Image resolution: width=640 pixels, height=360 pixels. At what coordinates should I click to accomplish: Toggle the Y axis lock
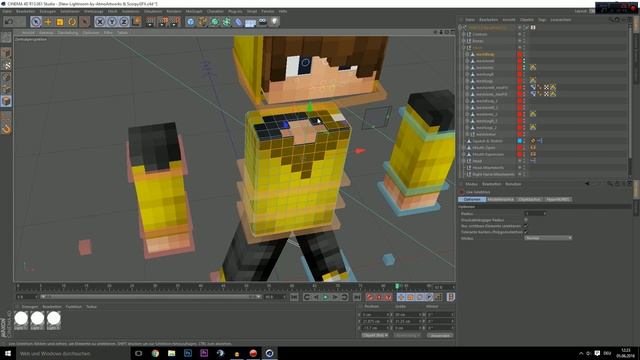(x=112, y=22)
